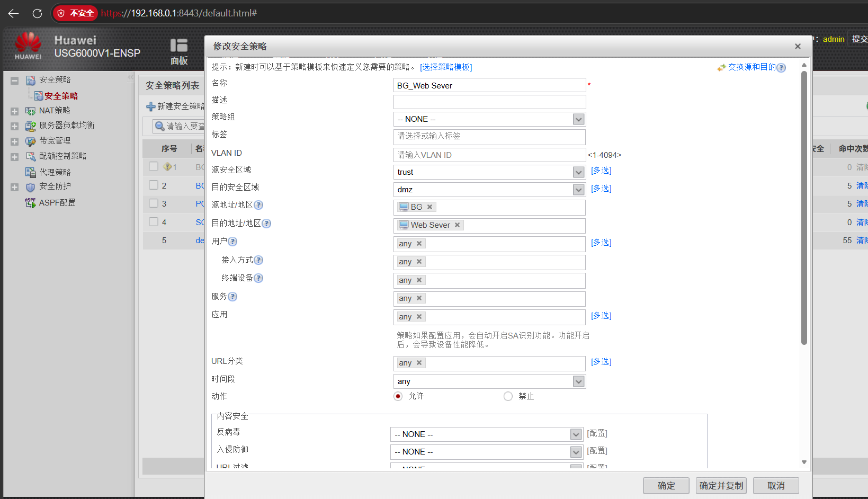Open the 选择策略模板 link

click(x=446, y=67)
